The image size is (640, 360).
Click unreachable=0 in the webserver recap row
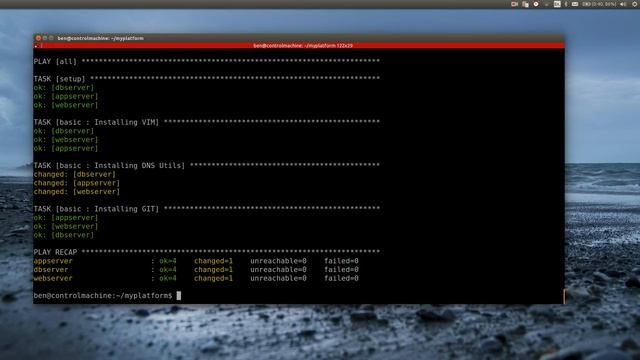click(278, 278)
